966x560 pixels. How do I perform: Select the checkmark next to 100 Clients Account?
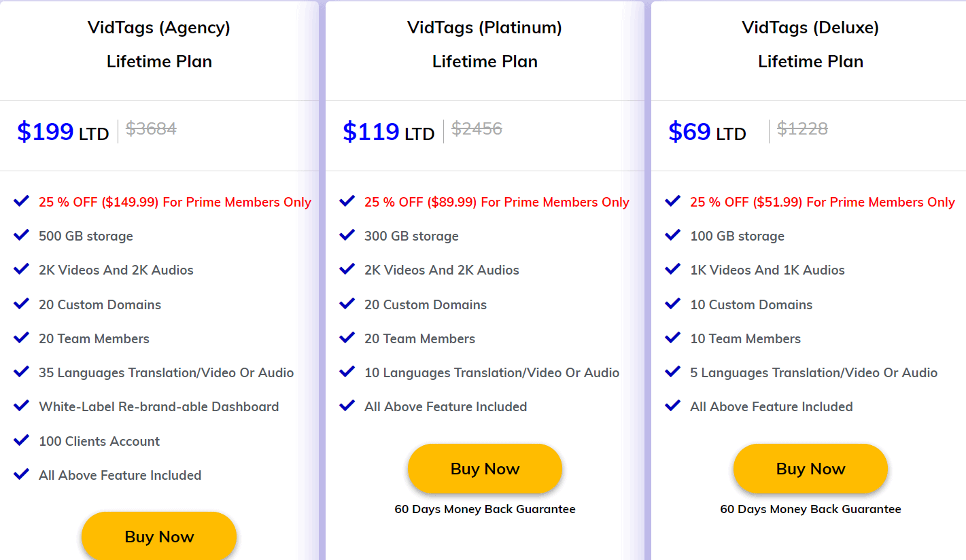pyautogui.click(x=21, y=440)
